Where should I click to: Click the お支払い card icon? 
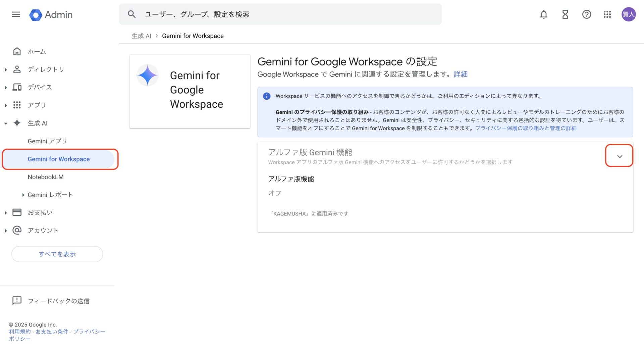17,212
